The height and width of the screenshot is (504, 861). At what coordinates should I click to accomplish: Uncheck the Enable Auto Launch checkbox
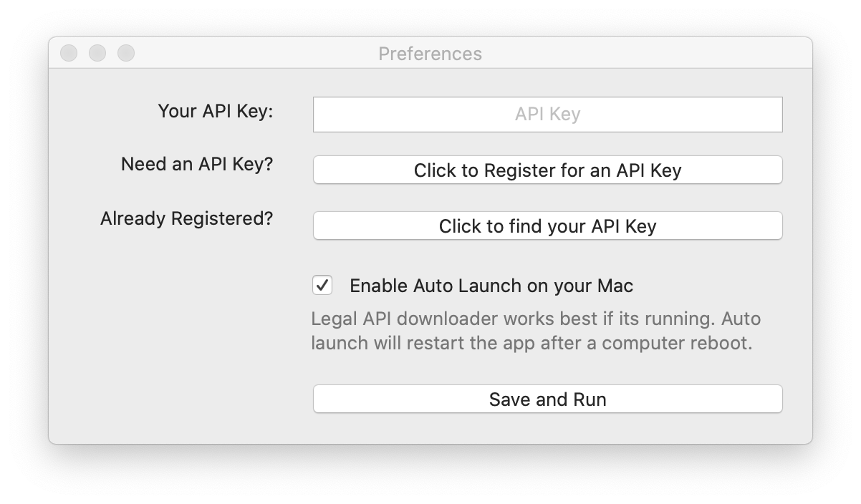322,286
